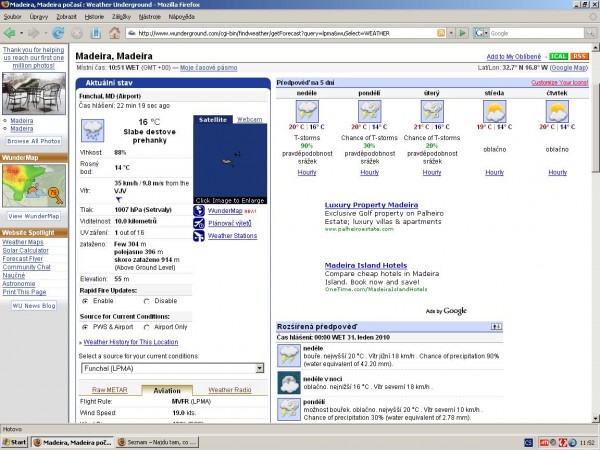This screenshot has width=600, height=450.
Task: Click the extended forecast unit toggle icon
Action: point(496,326)
